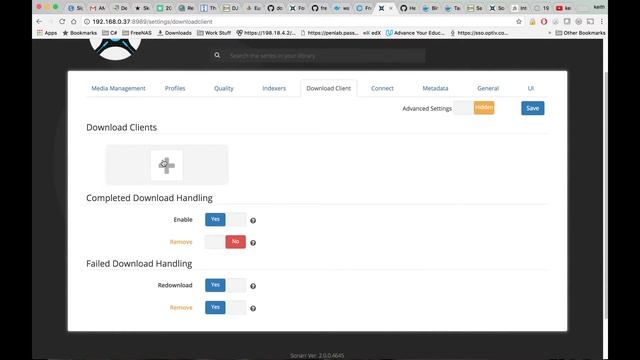Screen dimensions: 640x360
Task: Show help for Completed Download Remove option
Action: coord(253,243)
